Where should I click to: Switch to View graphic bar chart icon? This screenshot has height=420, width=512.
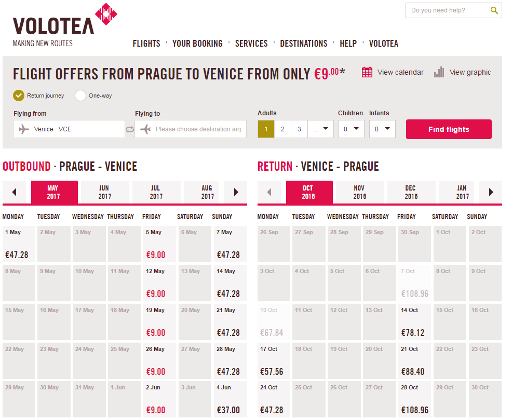[x=439, y=73]
